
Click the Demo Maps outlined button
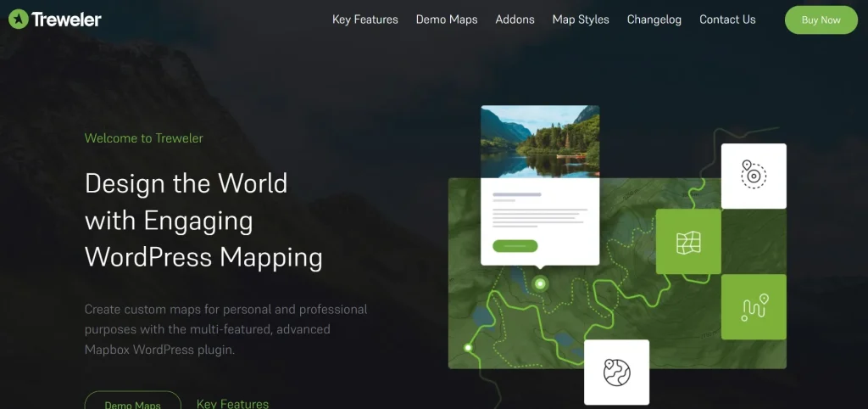click(x=133, y=401)
